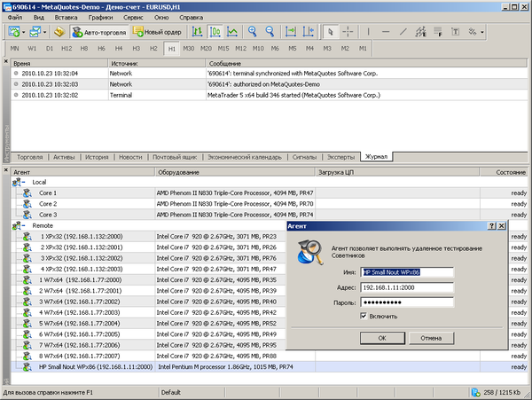532x400 pixels.
Task: Click help question button in Агент dialog
Action: [491, 225]
